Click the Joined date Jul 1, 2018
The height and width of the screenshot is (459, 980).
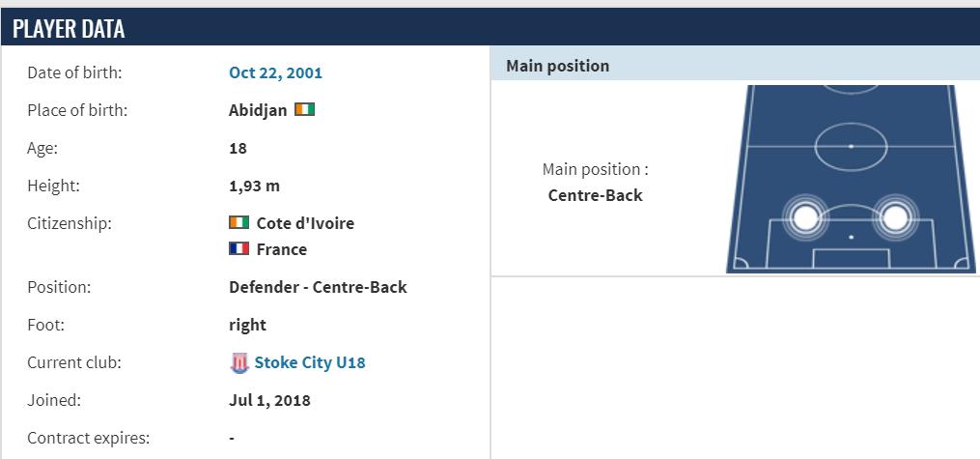[x=269, y=400]
